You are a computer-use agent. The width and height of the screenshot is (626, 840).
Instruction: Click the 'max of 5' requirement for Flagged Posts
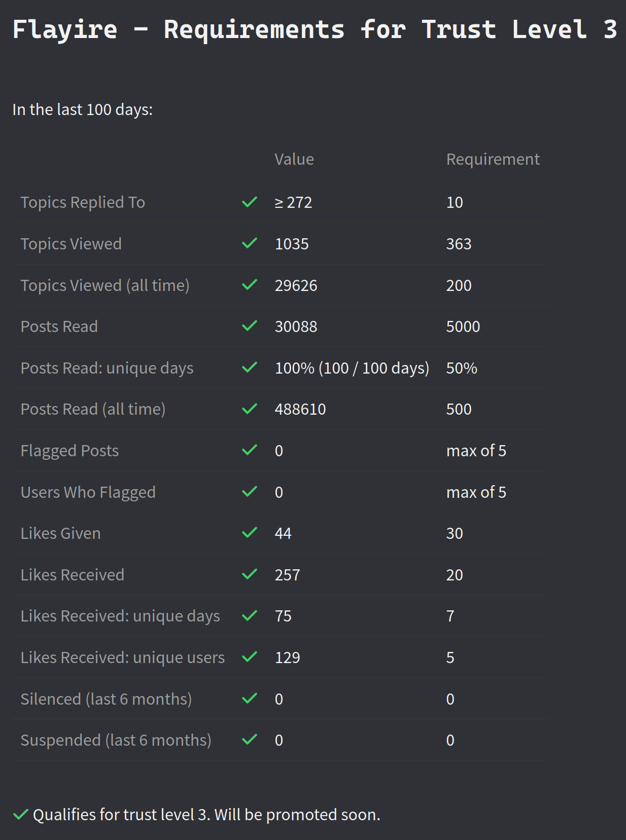[476, 451]
